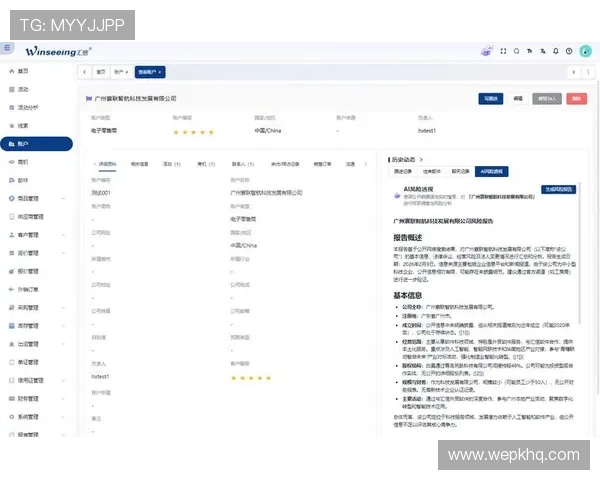Viewport: 600px width, 480px height.
Task: Expand the 采购管理 sidebar chevron
Action: [63, 308]
